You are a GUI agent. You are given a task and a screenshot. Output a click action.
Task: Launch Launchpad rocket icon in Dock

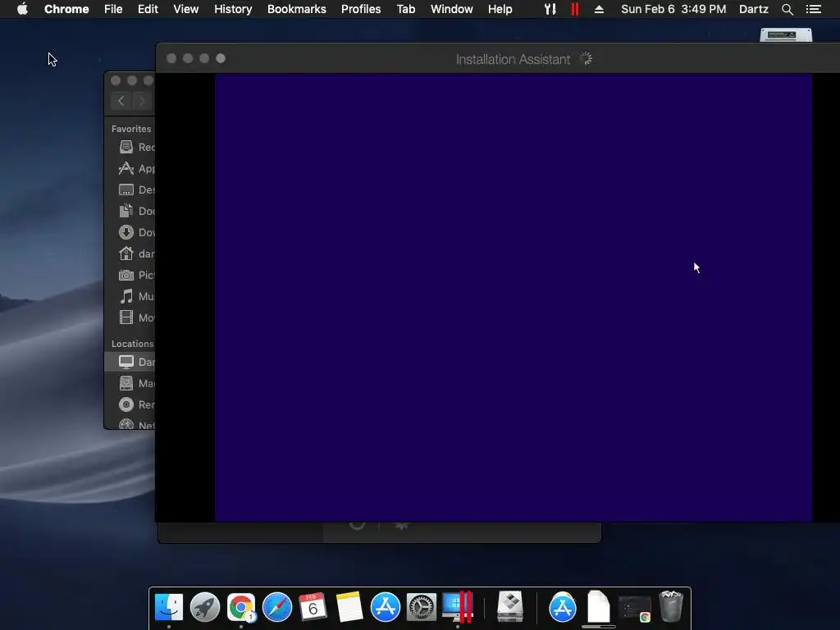coord(204,608)
